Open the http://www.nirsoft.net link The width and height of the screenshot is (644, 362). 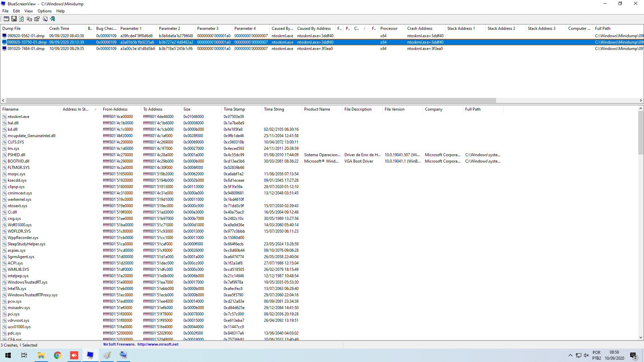(x=158, y=344)
